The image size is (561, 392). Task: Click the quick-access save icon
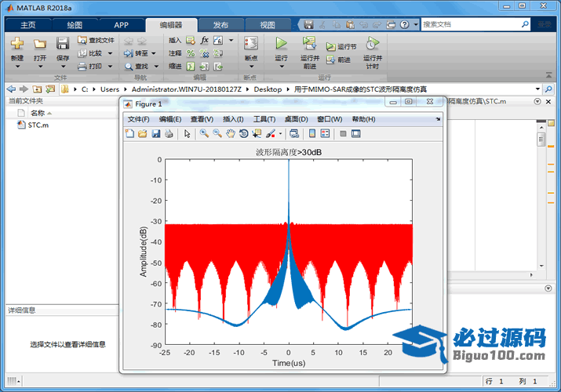pos(308,24)
